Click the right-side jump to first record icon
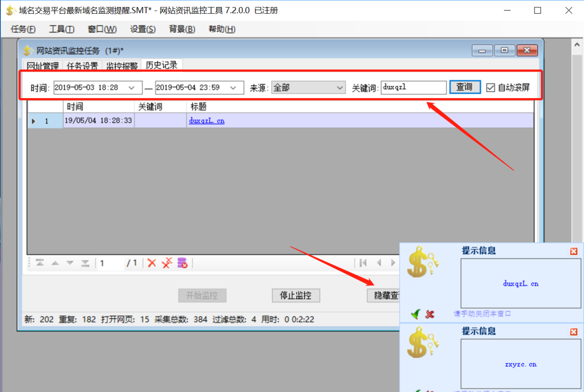The width and height of the screenshot is (584, 392). (x=363, y=263)
